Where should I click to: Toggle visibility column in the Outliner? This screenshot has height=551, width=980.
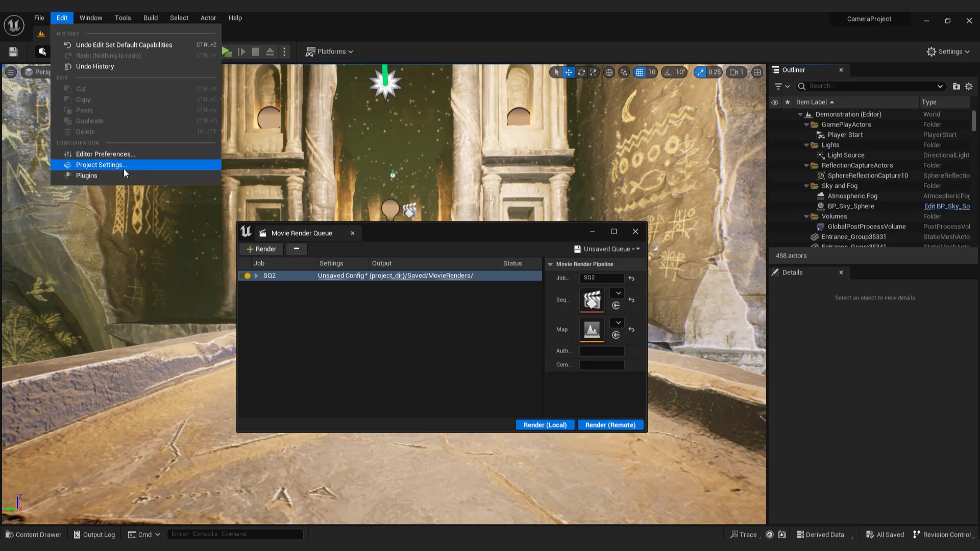(775, 102)
